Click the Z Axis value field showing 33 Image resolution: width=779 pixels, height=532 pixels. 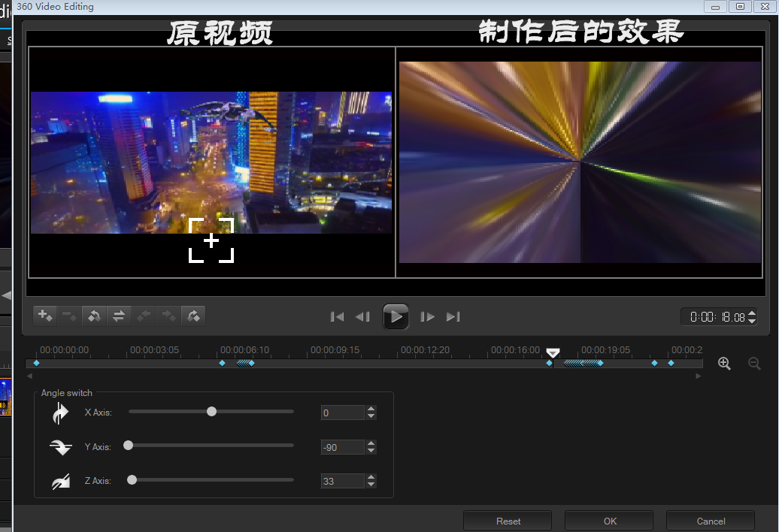coord(343,481)
